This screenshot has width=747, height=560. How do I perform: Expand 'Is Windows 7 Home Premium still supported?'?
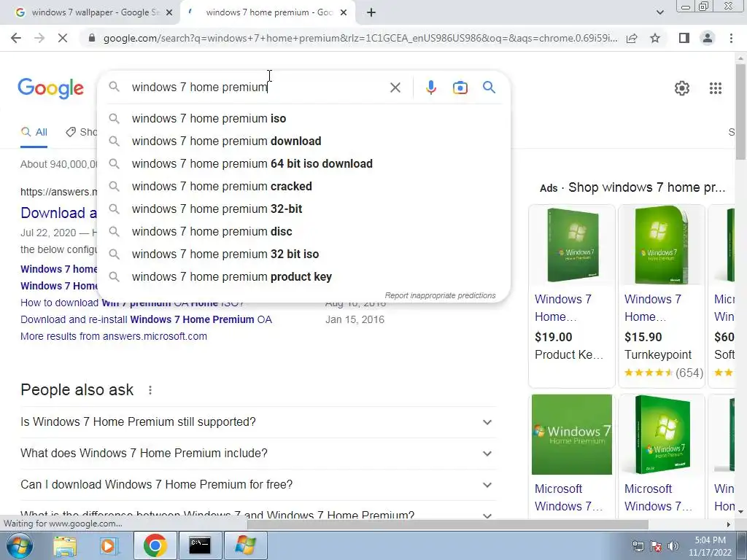point(258,422)
